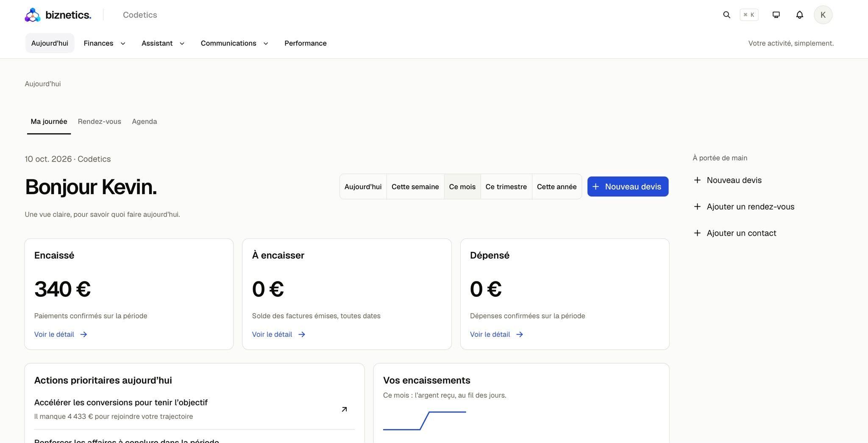The image size is (868, 443).
Task: Click the biznetics logo icon
Action: point(33,15)
